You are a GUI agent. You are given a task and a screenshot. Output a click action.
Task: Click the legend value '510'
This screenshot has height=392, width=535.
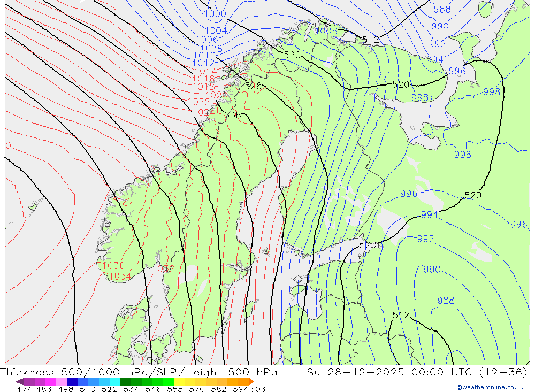coord(88,389)
